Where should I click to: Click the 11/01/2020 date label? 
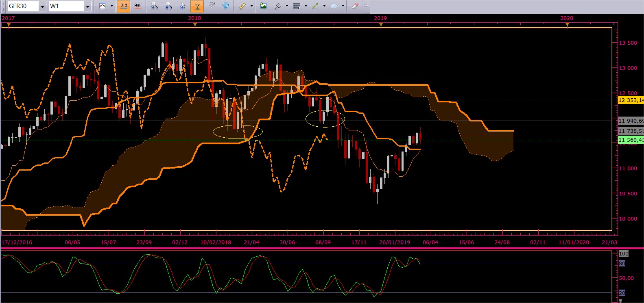tap(574, 242)
